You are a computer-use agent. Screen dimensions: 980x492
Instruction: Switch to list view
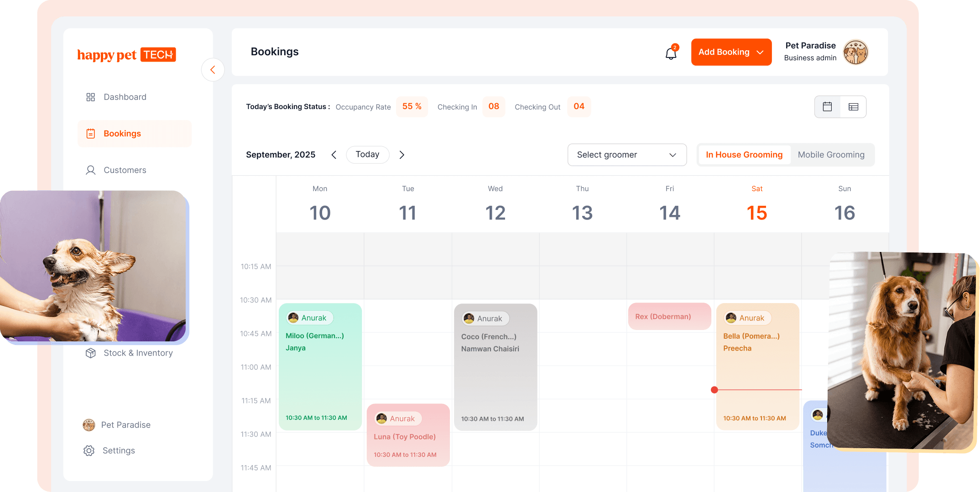click(x=853, y=107)
